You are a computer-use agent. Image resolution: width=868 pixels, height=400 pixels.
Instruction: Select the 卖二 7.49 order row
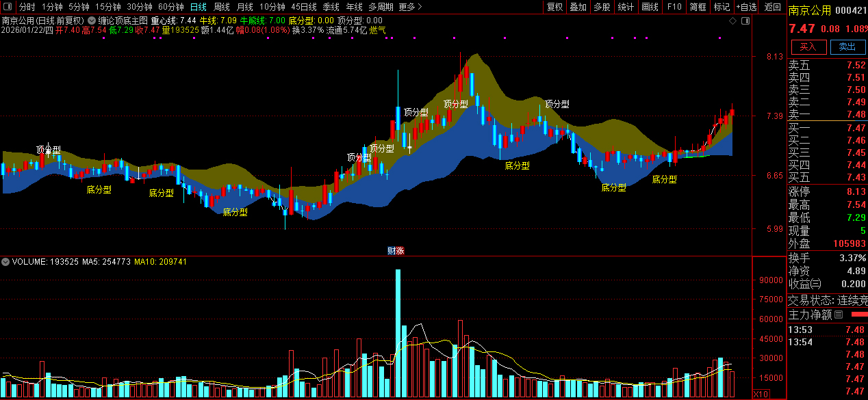pos(828,102)
